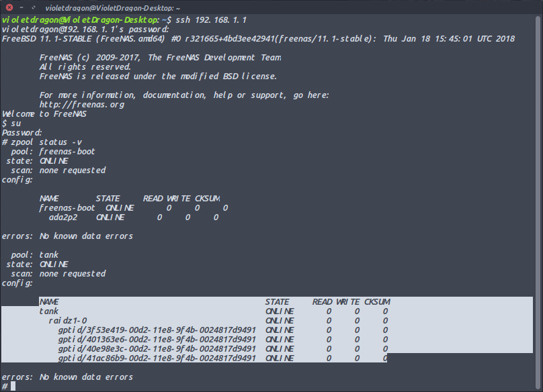
Task: Maximize the terminal window
Action: pyautogui.click(x=33, y=7)
